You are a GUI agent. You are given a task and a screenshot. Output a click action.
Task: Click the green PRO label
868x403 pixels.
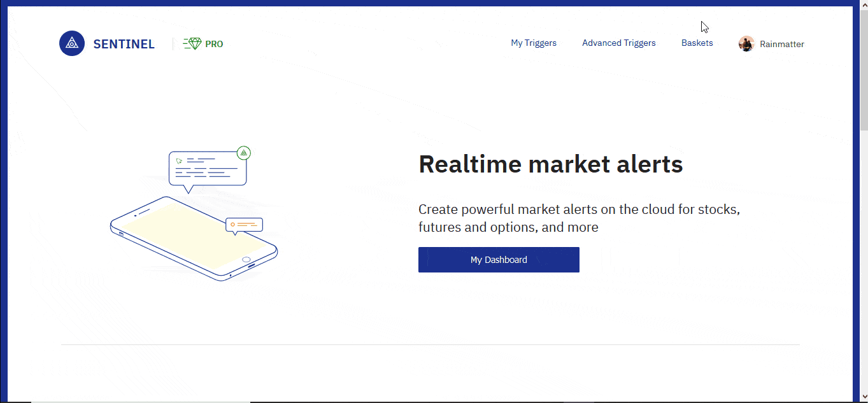pyautogui.click(x=214, y=45)
